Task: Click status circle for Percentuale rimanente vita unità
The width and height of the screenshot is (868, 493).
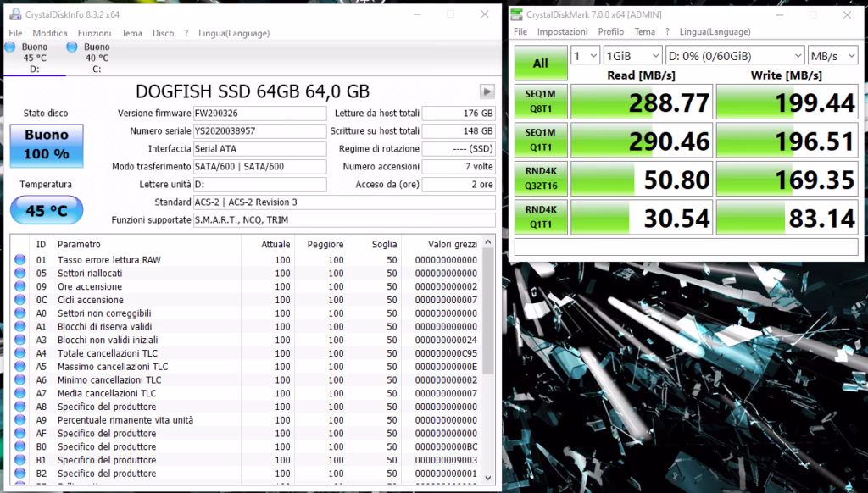Action: coord(20,419)
